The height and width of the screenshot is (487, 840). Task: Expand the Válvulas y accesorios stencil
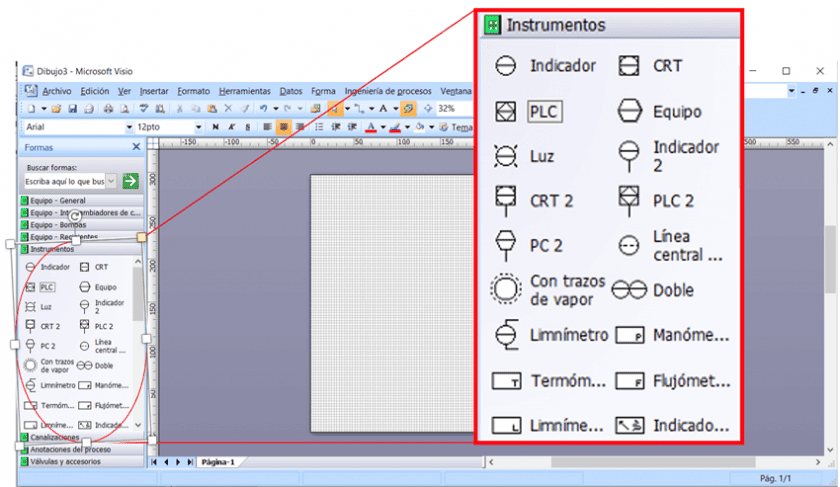pyautogui.click(x=66, y=461)
